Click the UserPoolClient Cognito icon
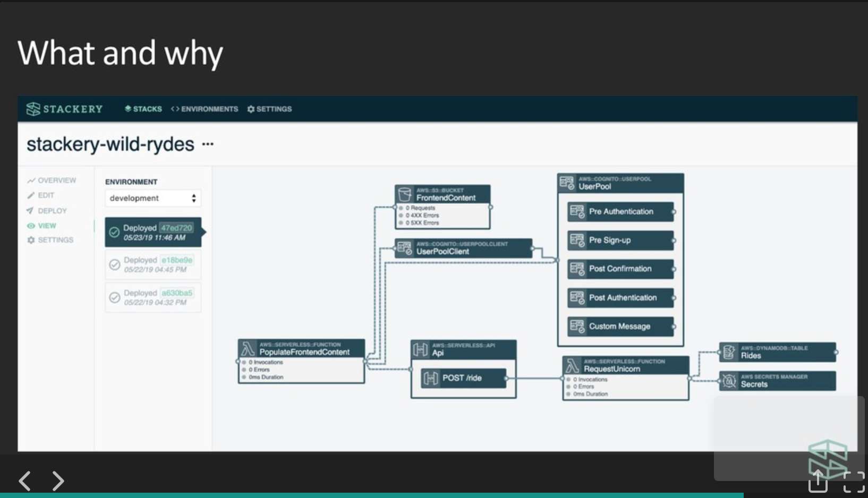Screen dimensions: 868x498 point(405,248)
